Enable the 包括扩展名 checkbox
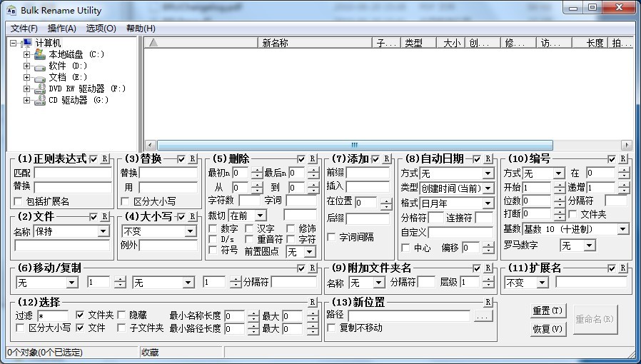Image resolution: width=641 pixels, height=364 pixels. tap(19, 201)
